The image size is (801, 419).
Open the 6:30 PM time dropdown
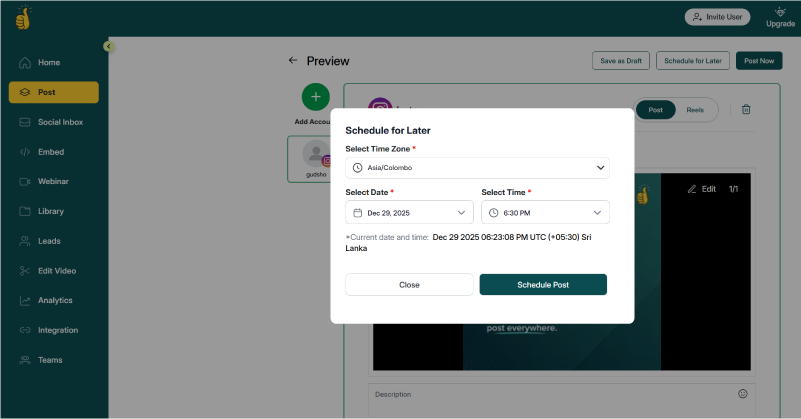click(x=545, y=213)
